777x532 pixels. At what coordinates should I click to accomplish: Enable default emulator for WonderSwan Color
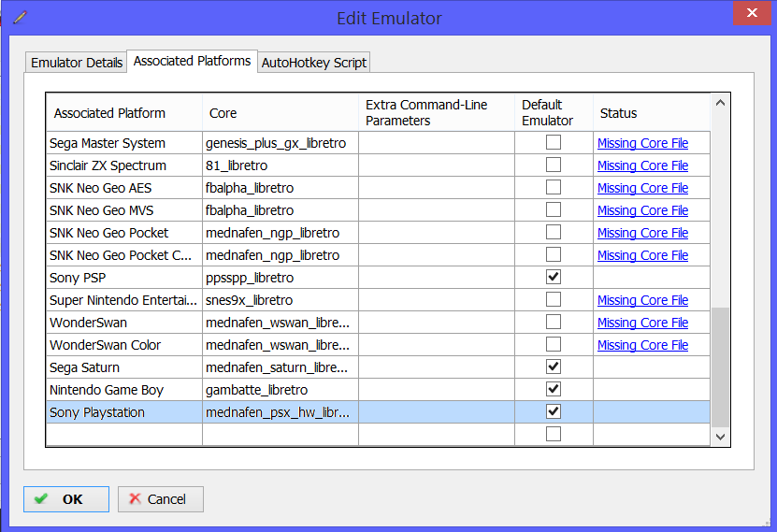coord(553,344)
